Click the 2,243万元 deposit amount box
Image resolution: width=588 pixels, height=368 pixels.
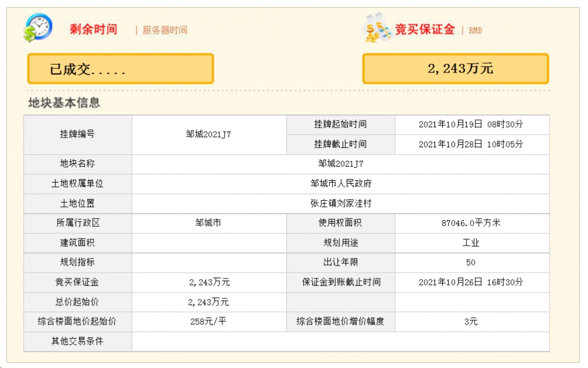456,68
